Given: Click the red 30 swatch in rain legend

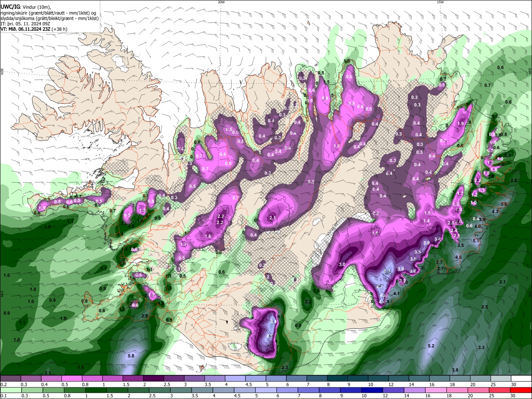Looking at the screenshot, I should point(521,390).
